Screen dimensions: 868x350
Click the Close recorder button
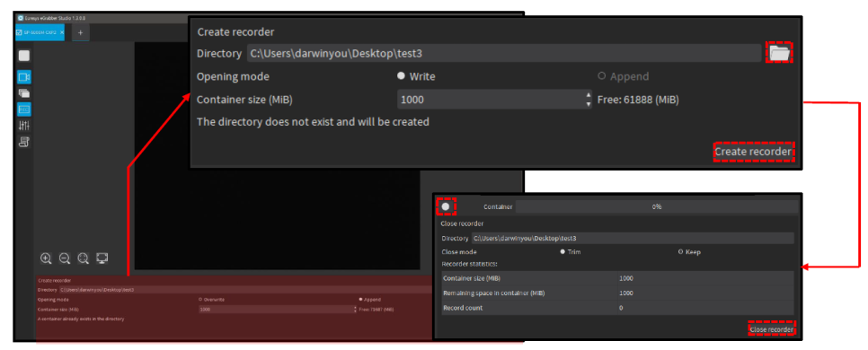point(772,330)
